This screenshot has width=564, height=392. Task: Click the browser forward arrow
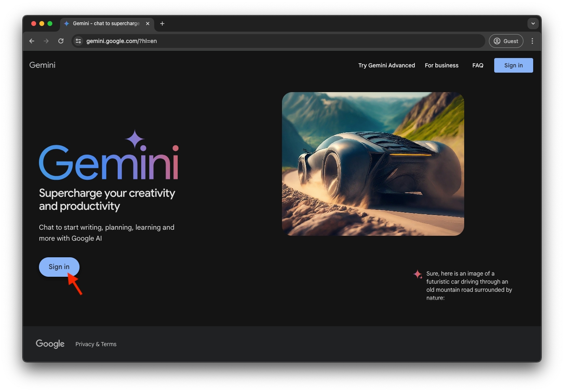46,41
